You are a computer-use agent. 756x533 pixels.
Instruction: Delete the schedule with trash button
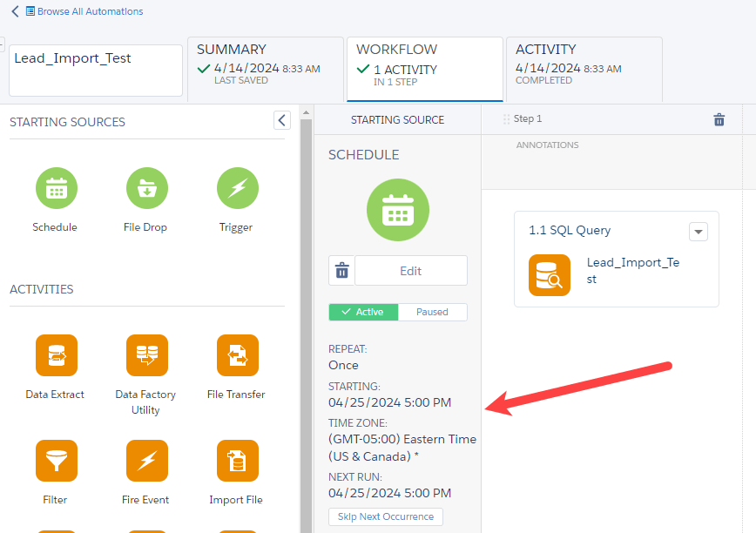[341, 271]
